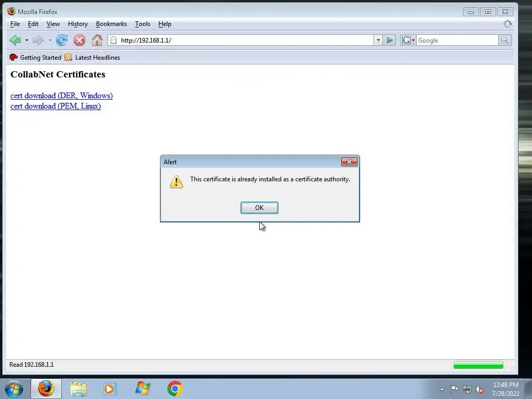This screenshot has height=399, width=532.
Task: Click cert download (PEM, Linux) link
Action: pos(56,106)
